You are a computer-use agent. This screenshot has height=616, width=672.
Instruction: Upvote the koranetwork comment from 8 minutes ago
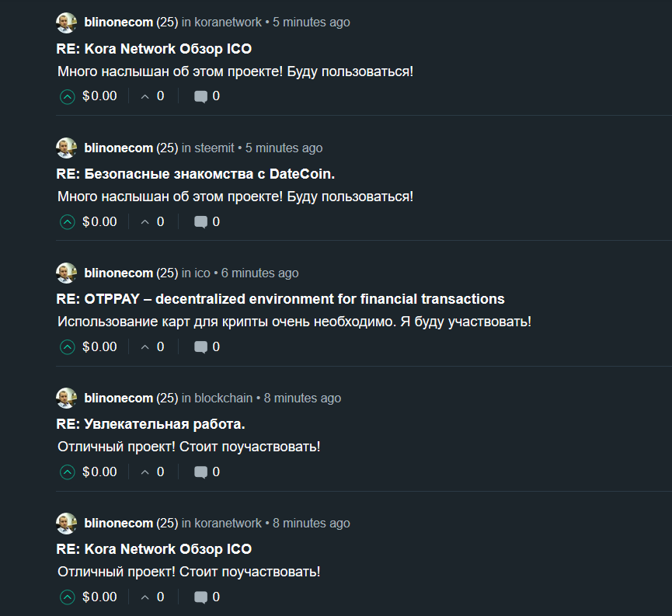[x=68, y=597]
